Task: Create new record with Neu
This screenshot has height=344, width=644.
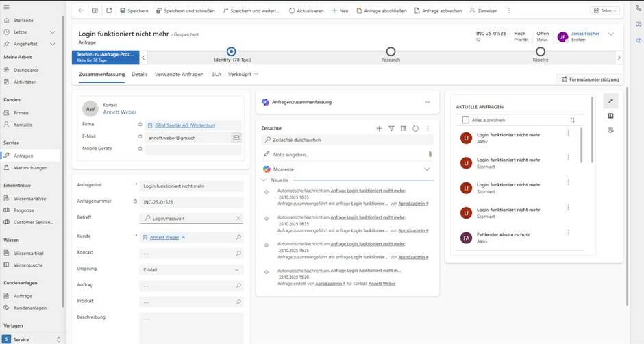Action: (x=340, y=11)
